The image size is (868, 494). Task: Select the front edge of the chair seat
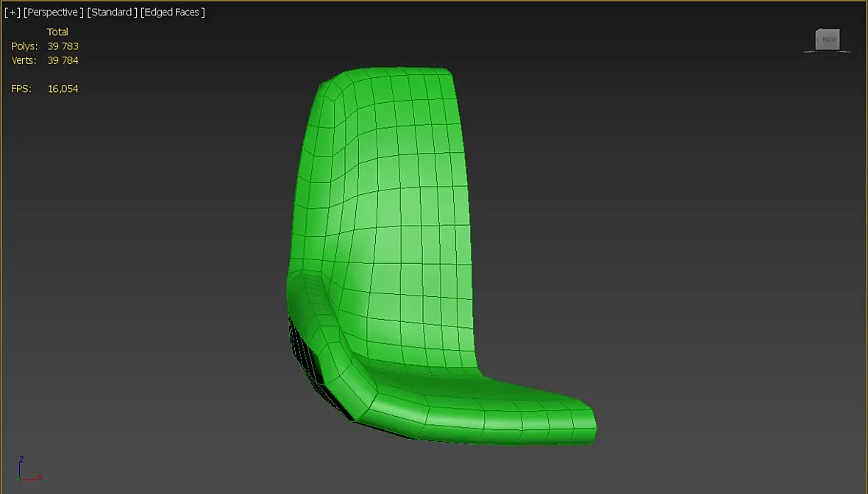[x=587, y=425]
